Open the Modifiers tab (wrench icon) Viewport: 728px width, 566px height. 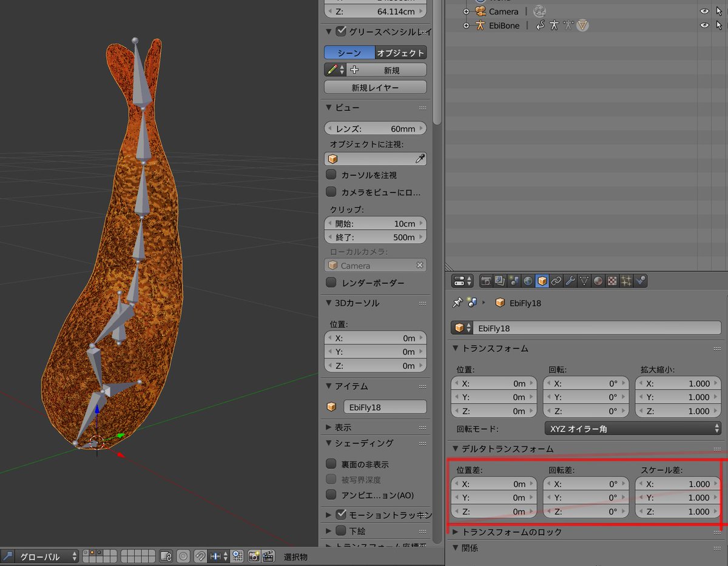click(570, 281)
